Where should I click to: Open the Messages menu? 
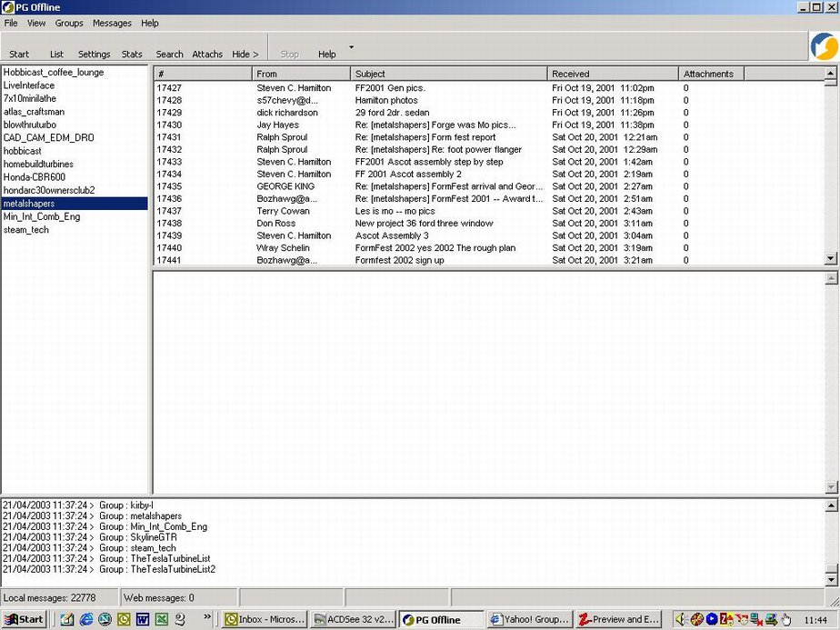112,23
